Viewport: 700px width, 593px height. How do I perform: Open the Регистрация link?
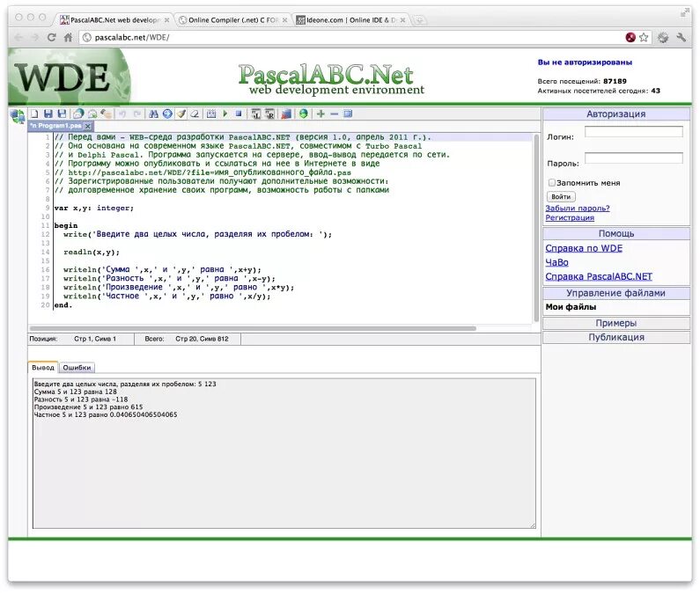[570, 217]
